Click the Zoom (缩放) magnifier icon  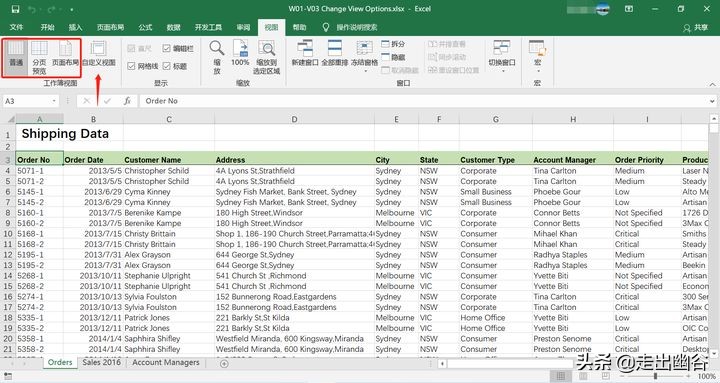[x=217, y=57]
